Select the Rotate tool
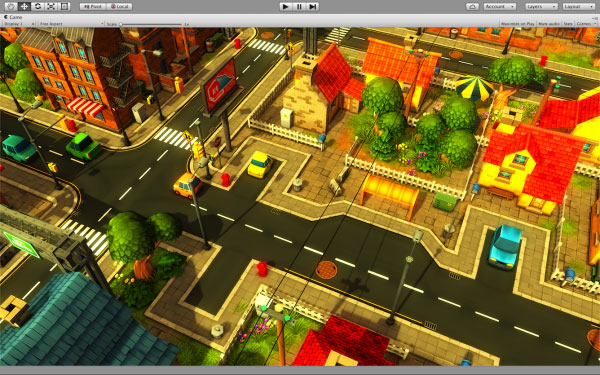The width and height of the screenshot is (600, 375). pos(38,7)
